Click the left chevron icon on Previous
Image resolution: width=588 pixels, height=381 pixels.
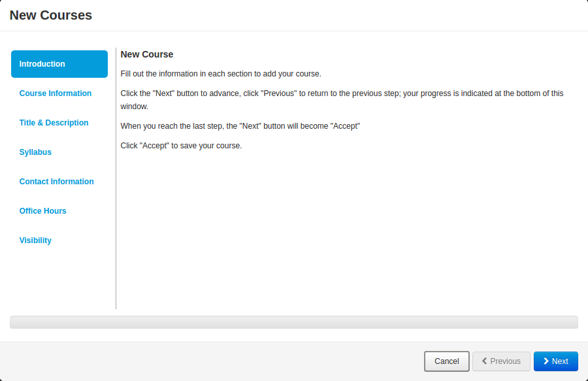click(485, 361)
